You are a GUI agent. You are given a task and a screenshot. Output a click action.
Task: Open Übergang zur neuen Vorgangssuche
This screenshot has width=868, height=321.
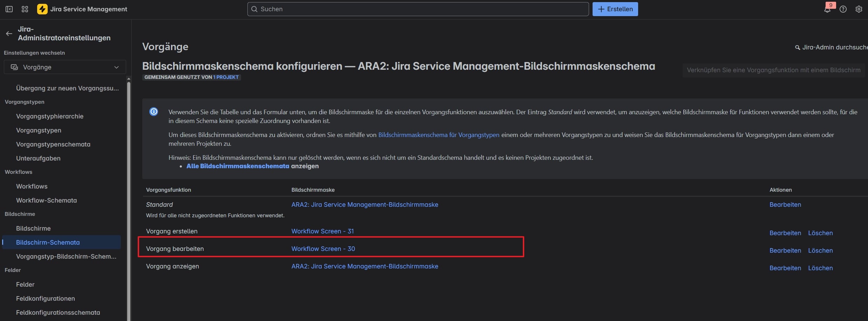[x=67, y=88]
